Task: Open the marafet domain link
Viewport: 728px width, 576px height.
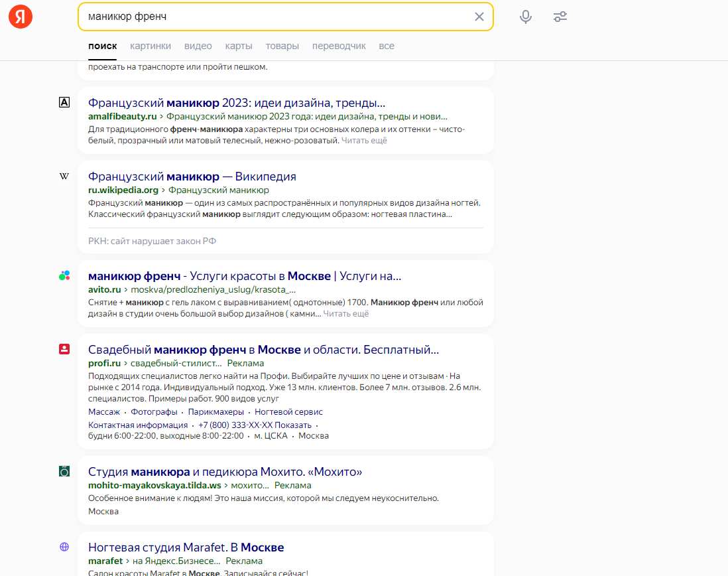Action: (x=105, y=561)
